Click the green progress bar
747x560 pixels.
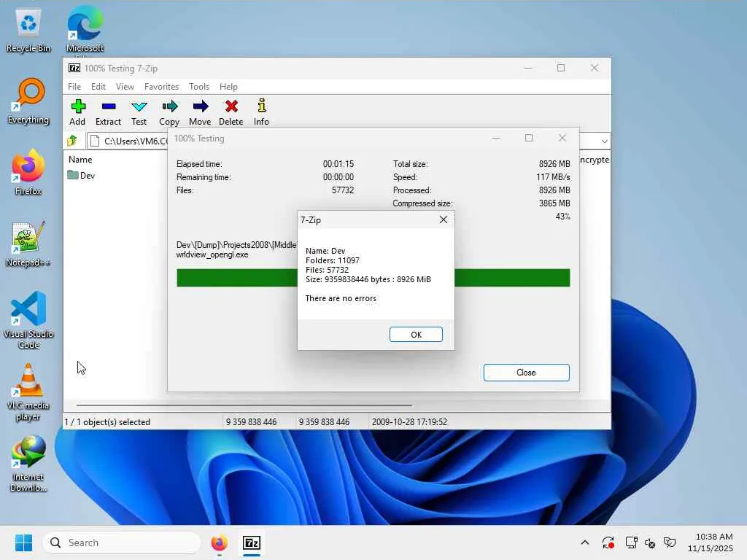373,278
